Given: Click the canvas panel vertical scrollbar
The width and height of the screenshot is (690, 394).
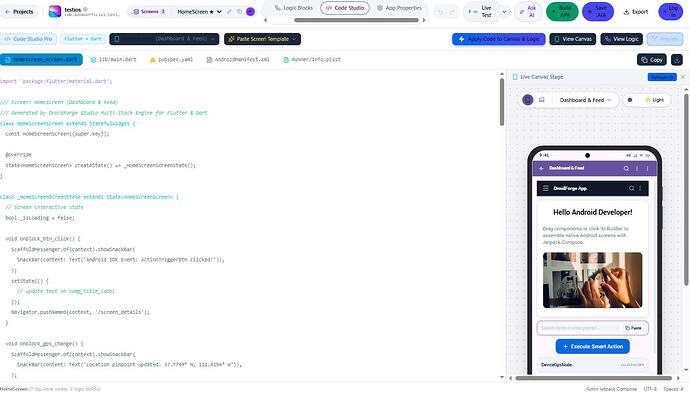Looking at the screenshot, I should [x=686, y=190].
